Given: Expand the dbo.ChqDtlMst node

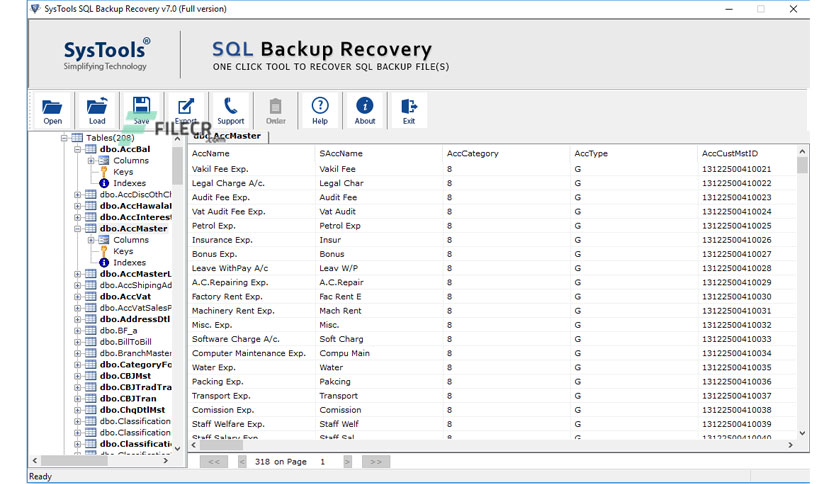Looking at the screenshot, I should (77, 410).
